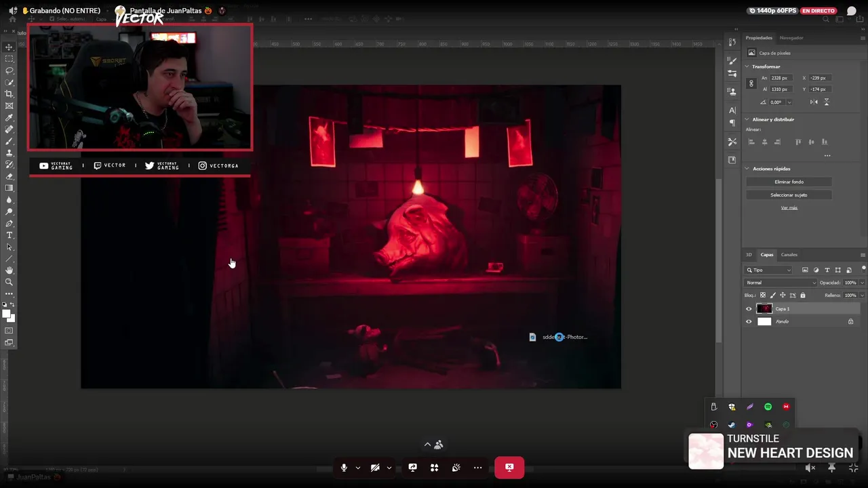Viewport: 868px width, 488px height.
Task: Toggle Discord microphone mute
Action: (x=344, y=467)
